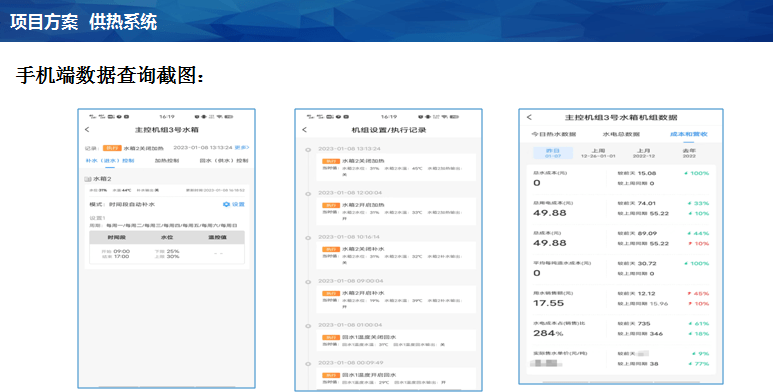Click the 时间段 column header

click(117, 238)
